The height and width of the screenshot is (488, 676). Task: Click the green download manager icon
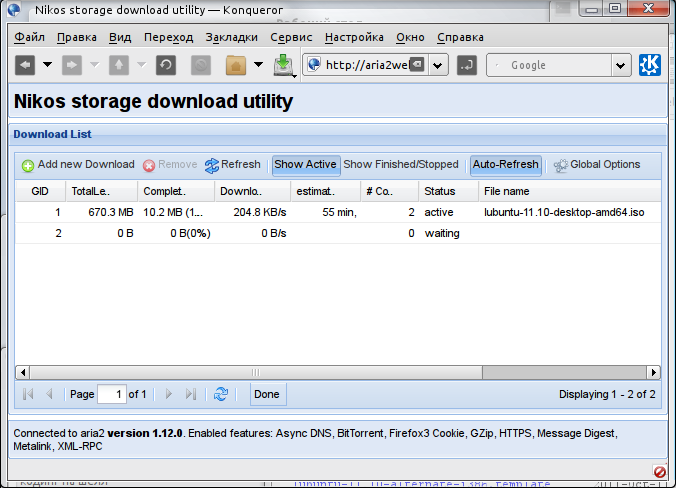(284, 65)
